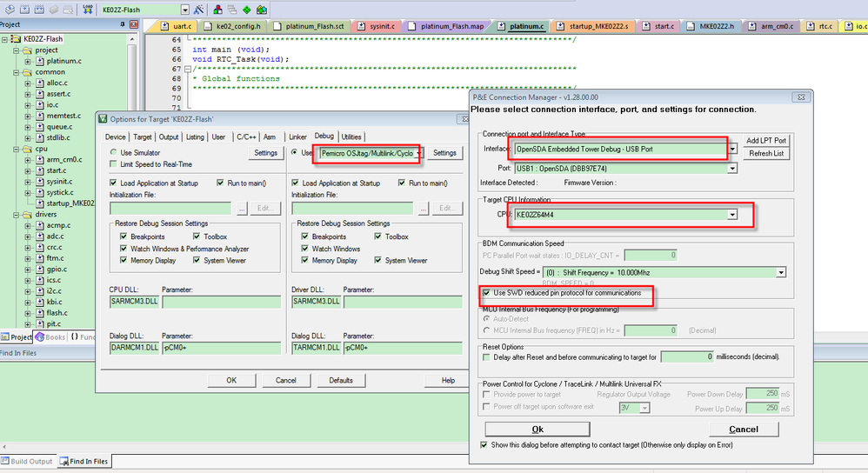The image size is (868, 473).
Task: Click the Manage Run-Time Environment green diamond icon
Action: point(247,10)
